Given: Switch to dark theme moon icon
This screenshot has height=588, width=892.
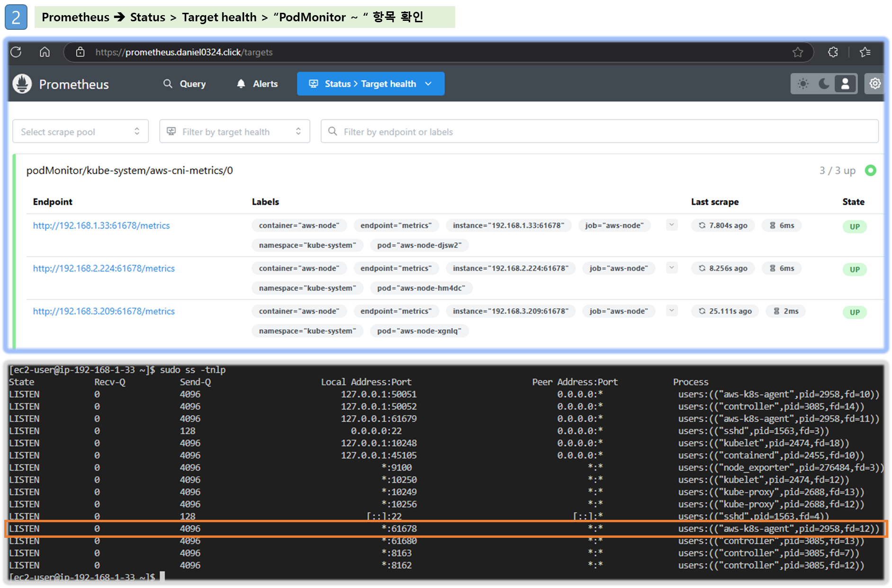Looking at the screenshot, I should pyautogui.click(x=824, y=84).
